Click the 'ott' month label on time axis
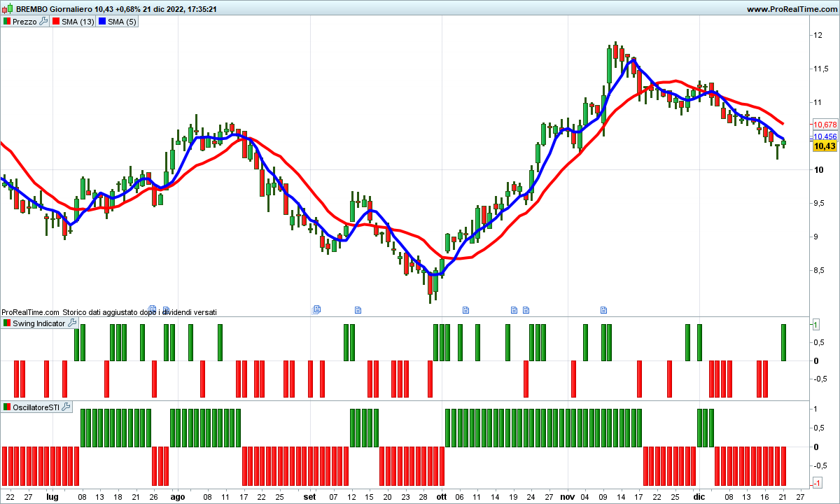This screenshot has width=840, height=504. click(x=441, y=496)
